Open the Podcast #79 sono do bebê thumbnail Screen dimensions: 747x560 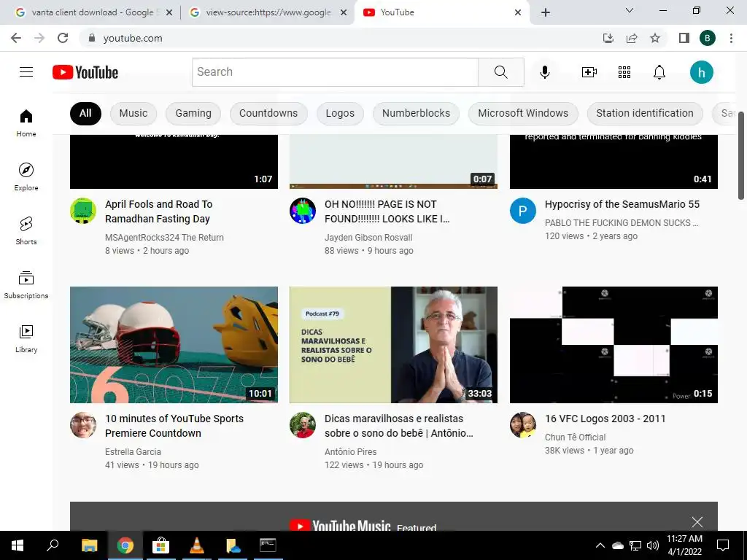point(393,345)
